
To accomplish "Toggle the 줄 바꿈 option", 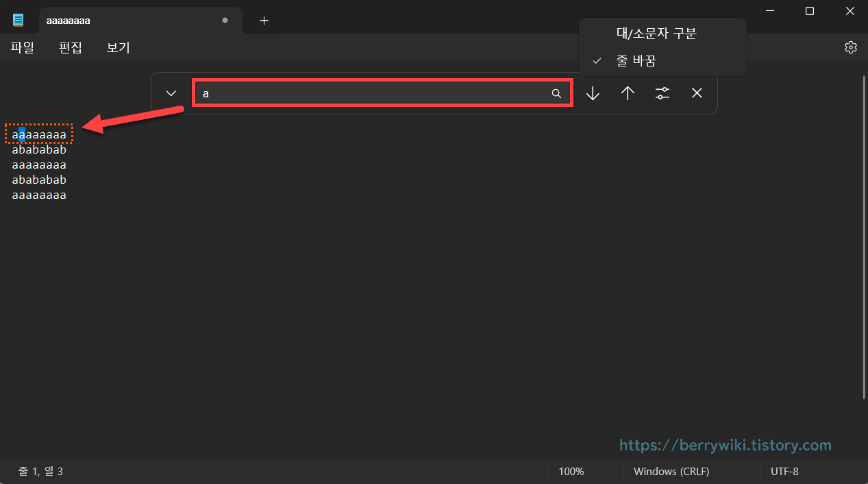I will [x=662, y=60].
